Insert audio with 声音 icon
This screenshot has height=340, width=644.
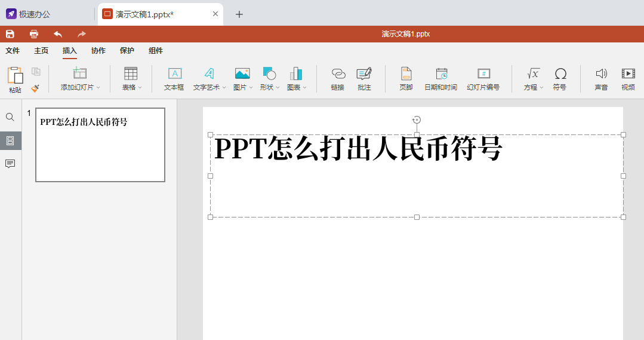pos(601,79)
